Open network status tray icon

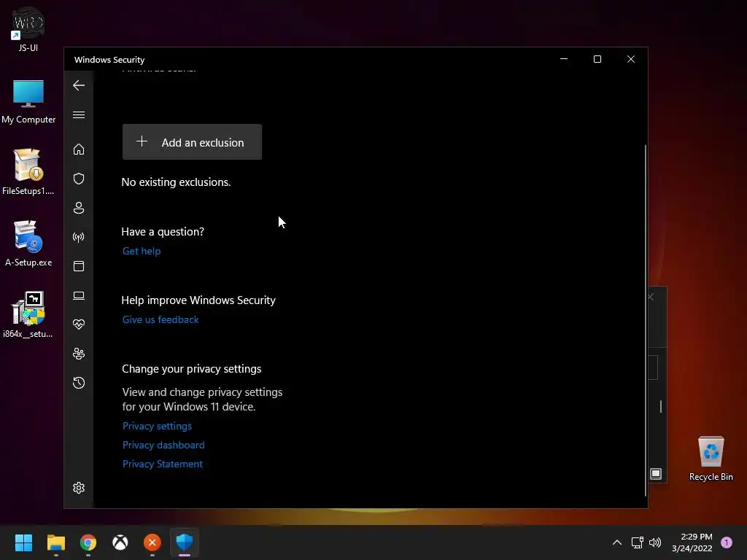tap(637, 542)
